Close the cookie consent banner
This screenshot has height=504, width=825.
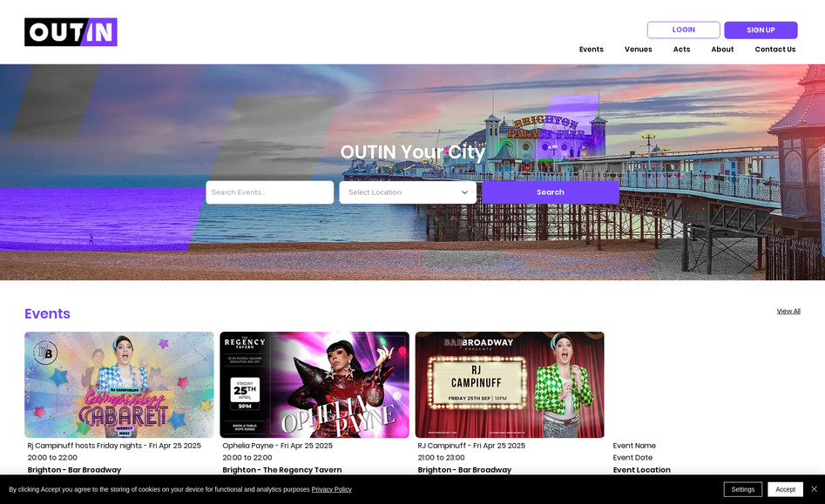point(815,489)
